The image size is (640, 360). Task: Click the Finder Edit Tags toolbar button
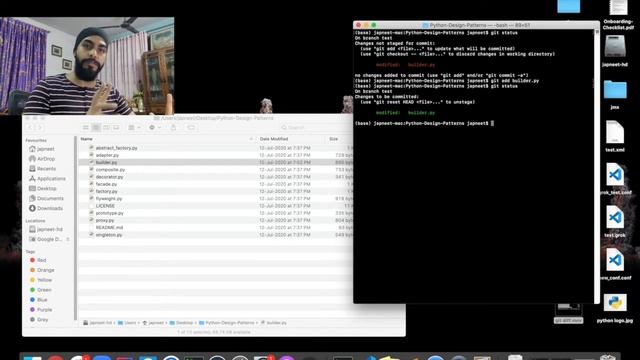[x=191, y=128]
